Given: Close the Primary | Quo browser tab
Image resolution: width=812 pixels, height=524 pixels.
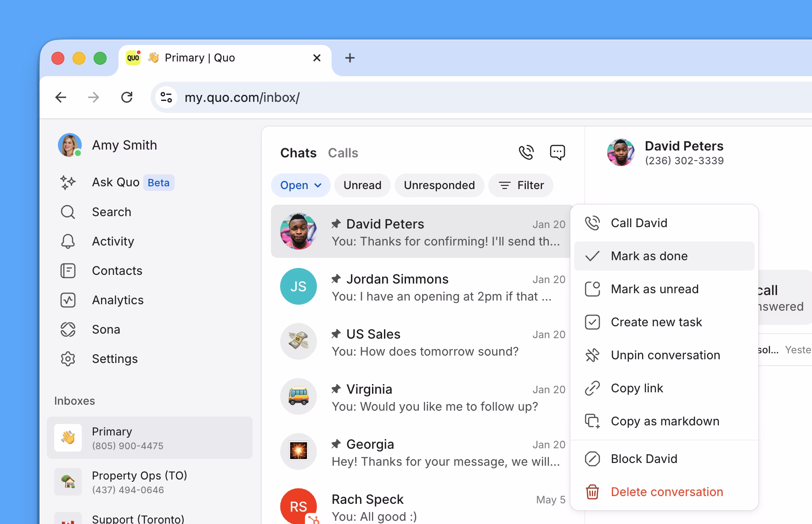Looking at the screenshot, I should 317,58.
